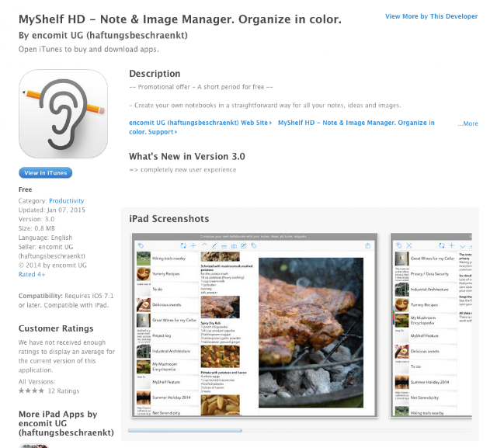Expand description with the ...More link
Screen dimensions: 497x448
467,123
